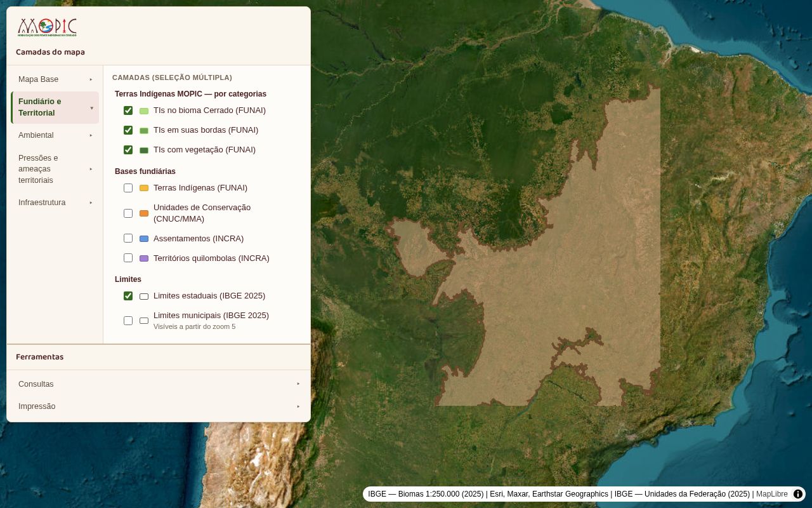Click the Camadas do mapa heading
The image size is (812, 508).
point(50,52)
